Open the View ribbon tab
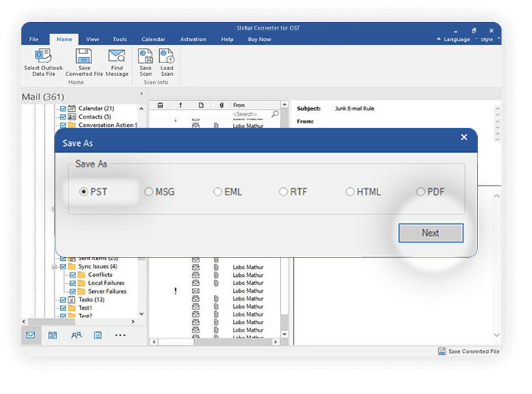The image size is (532, 394). pos(92,40)
